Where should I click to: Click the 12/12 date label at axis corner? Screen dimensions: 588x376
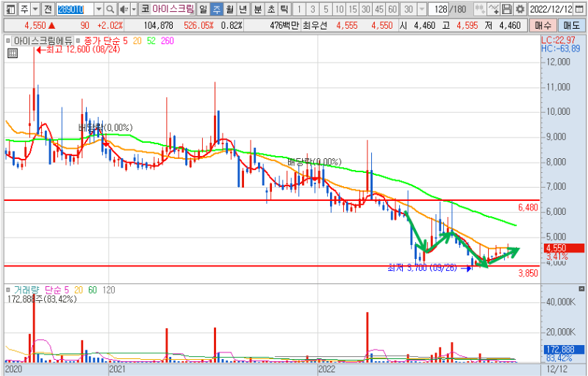[557, 369]
